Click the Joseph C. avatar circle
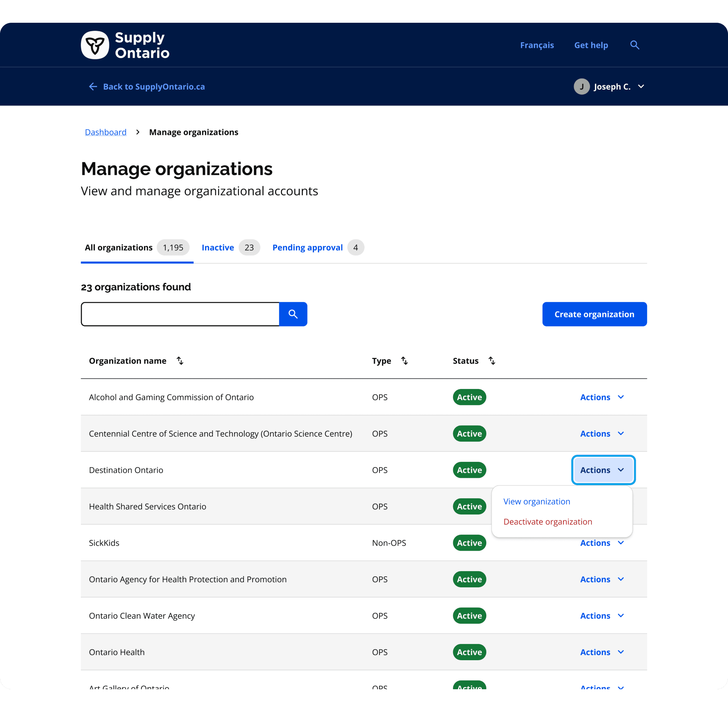The height and width of the screenshot is (712, 728). [582, 87]
